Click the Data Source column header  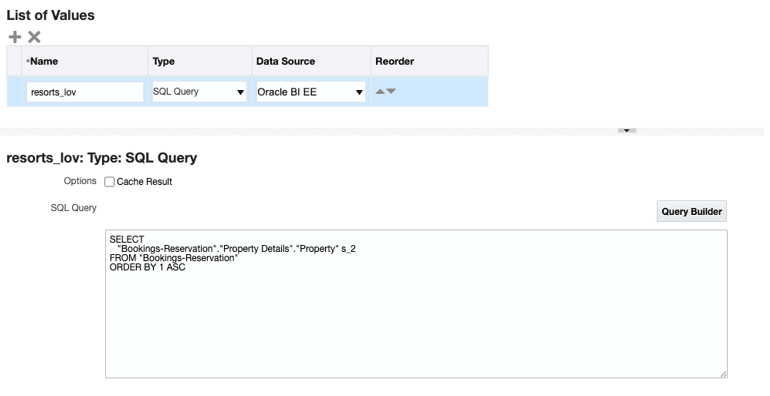311,61
